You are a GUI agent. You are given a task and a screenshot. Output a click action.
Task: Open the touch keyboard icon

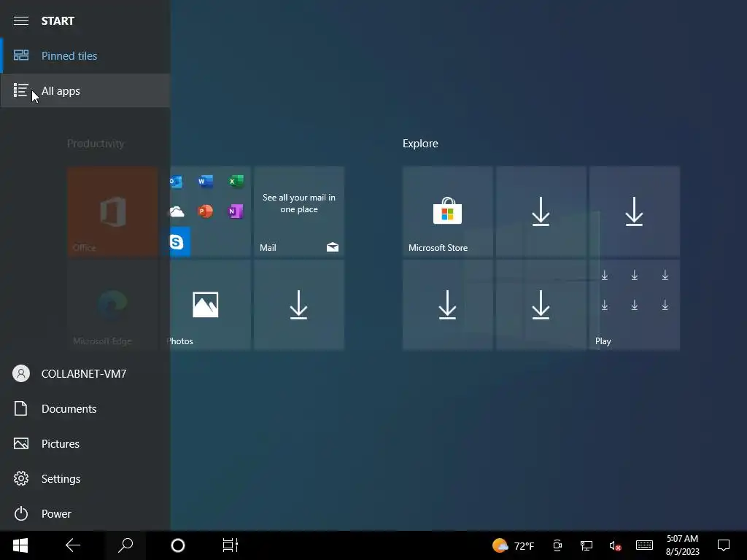tap(644, 545)
